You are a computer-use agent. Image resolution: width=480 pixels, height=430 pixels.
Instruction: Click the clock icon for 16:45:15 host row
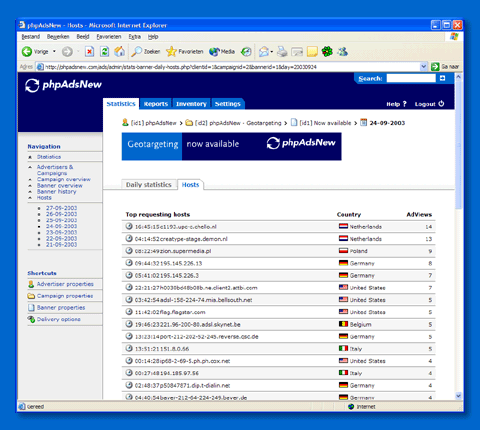click(x=129, y=226)
